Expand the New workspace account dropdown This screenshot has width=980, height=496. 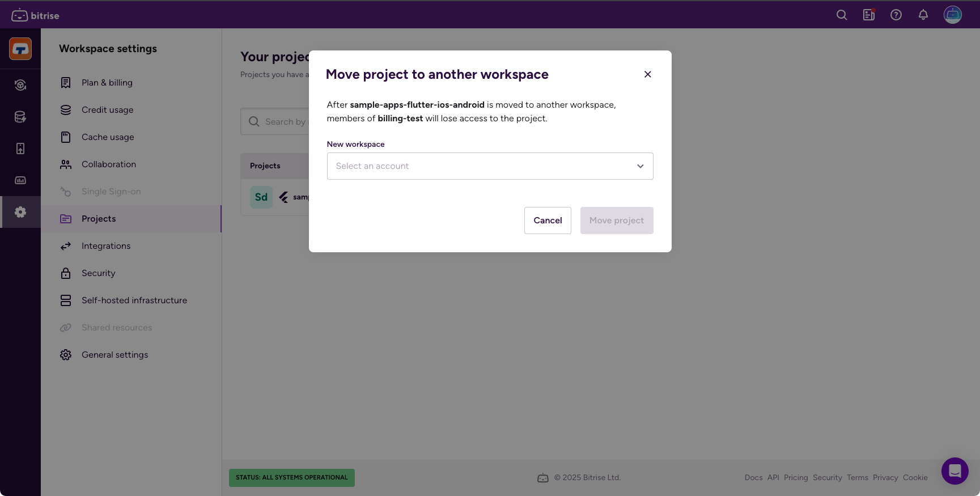point(490,166)
